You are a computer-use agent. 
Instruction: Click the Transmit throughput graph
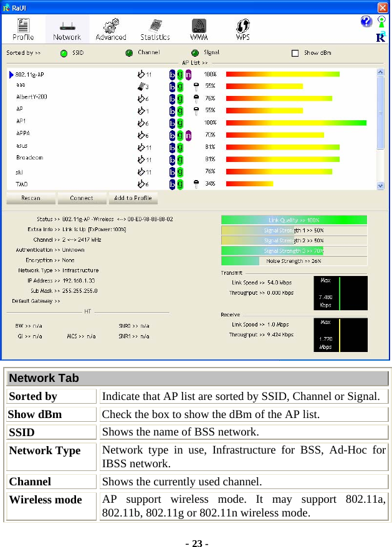pyautogui.click(x=340, y=293)
